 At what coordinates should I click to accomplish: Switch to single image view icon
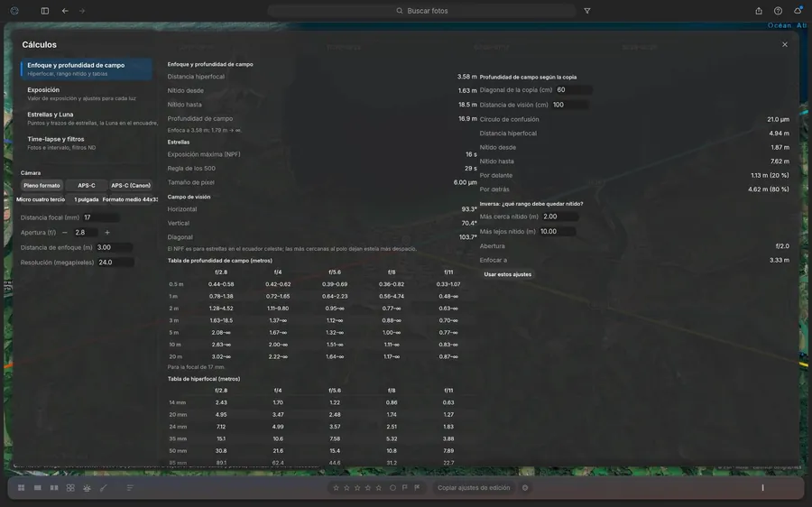[x=37, y=488]
